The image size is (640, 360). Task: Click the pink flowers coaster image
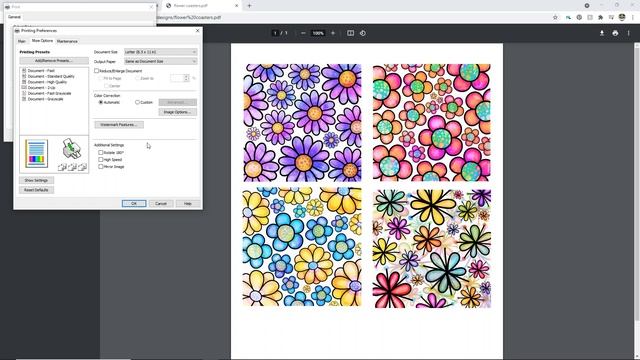click(x=431, y=122)
